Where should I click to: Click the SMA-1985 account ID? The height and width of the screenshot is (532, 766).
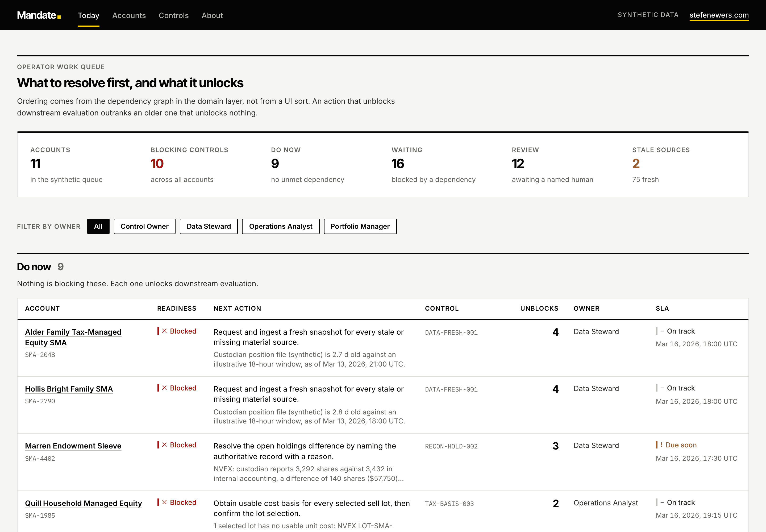click(40, 515)
